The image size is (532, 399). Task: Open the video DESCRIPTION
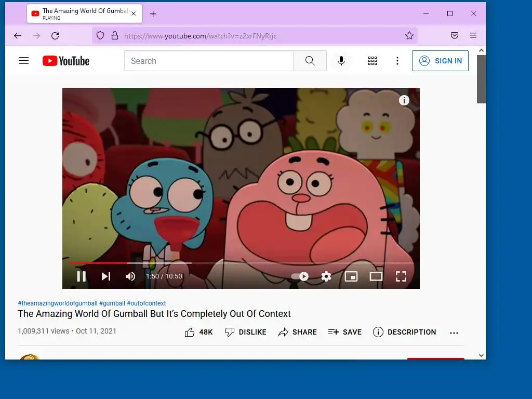(x=404, y=332)
